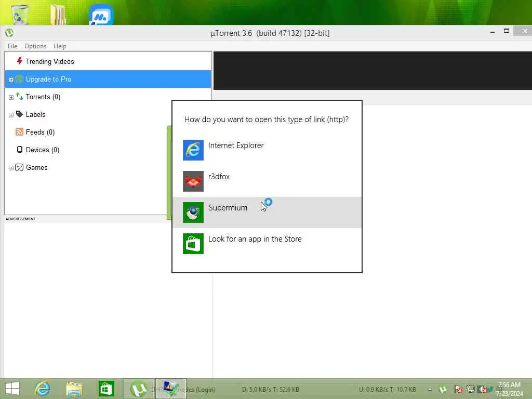Open the Store from the taskbar
Image resolution: width=532 pixels, height=399 pixels.
(106, 389)
